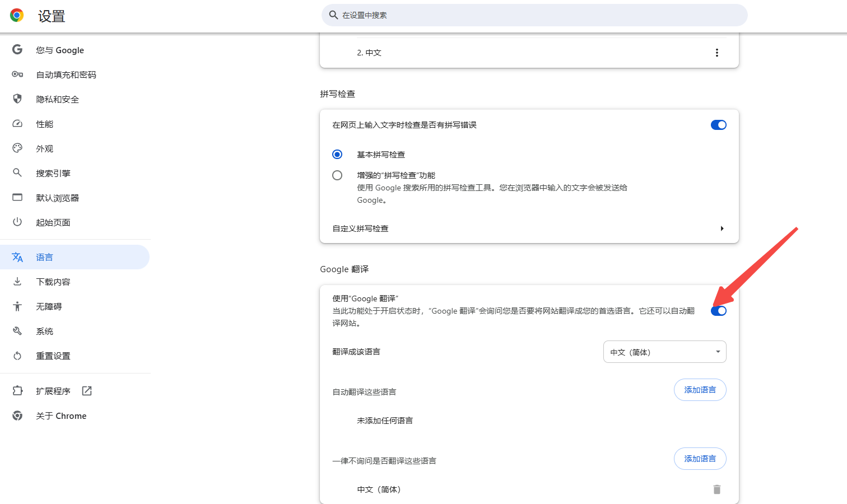Click the translate icon for languages
Viewport: 847px width, 504px height.
[17, 257]
